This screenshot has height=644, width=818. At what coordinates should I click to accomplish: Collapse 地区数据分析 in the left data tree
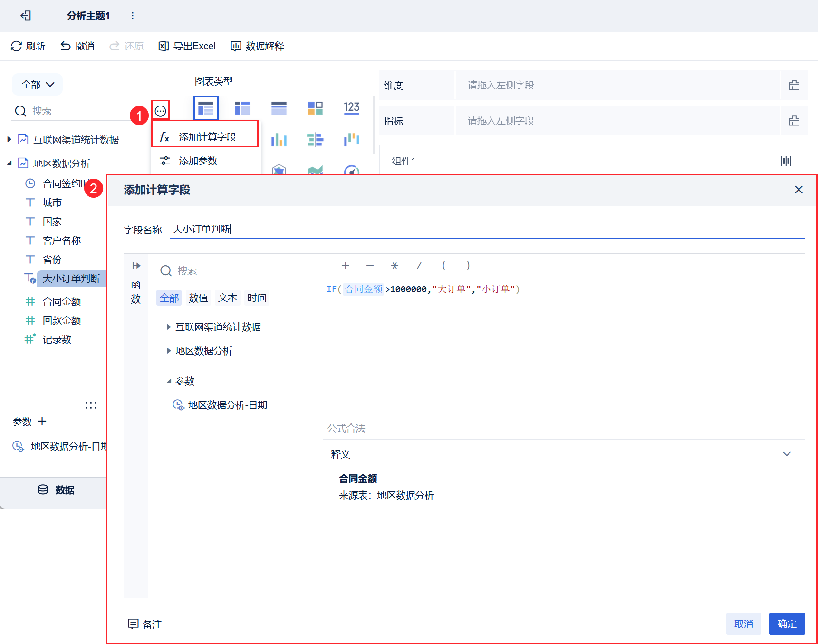pyautogui.click(x=10, y=163)
